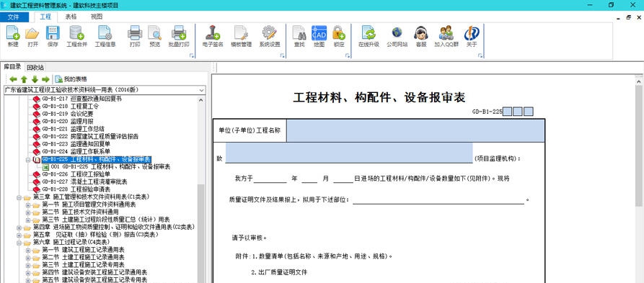Click the first blue box after GD-B1-225
Image resolution: width=644 pixels, height=283 pixels.
pyautogui.click(x=507, y=112)
